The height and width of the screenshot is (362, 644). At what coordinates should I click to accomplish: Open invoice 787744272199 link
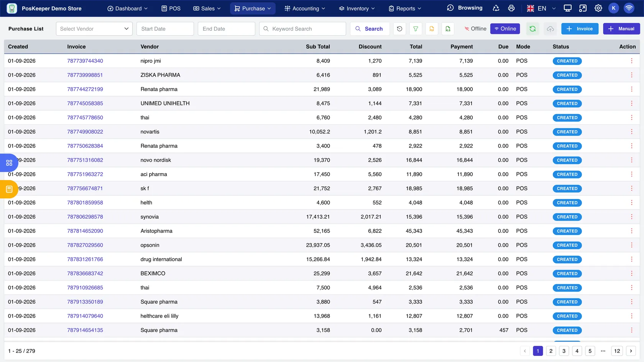click(85, 89)
